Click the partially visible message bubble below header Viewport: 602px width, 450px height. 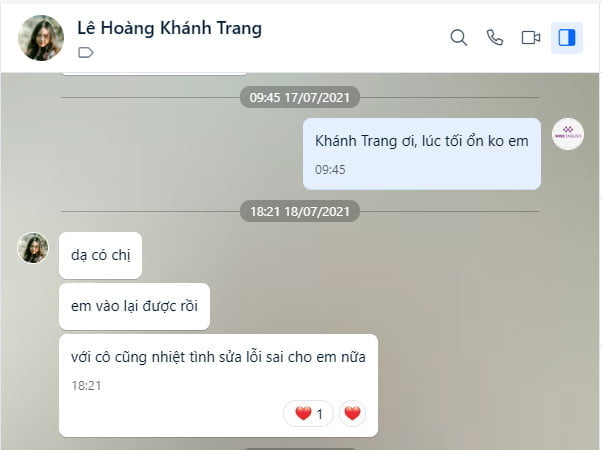pos(154,73)
